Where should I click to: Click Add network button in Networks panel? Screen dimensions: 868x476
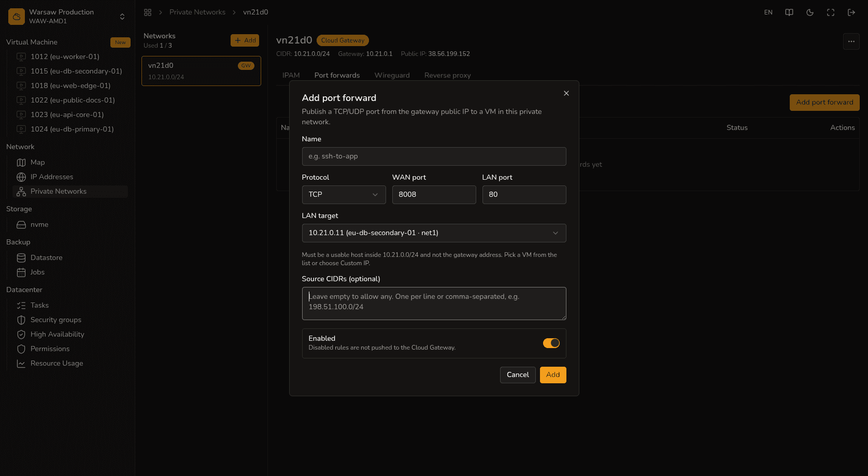pos(245,40)
